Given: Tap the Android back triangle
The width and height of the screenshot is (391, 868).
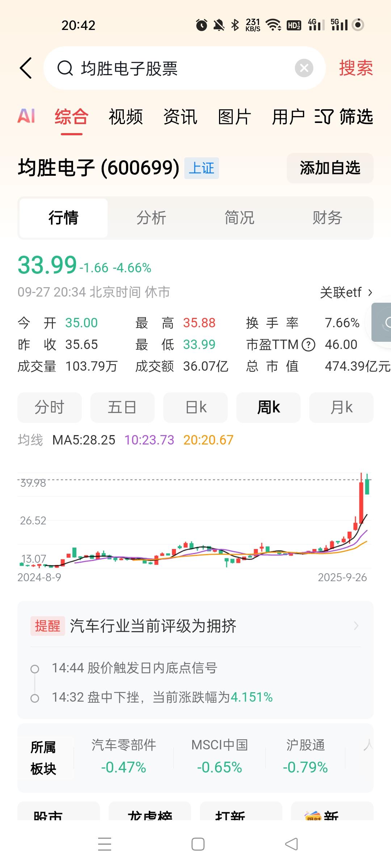Looking at the screenshot, I should pyautogui.click(x=291, y=844).
